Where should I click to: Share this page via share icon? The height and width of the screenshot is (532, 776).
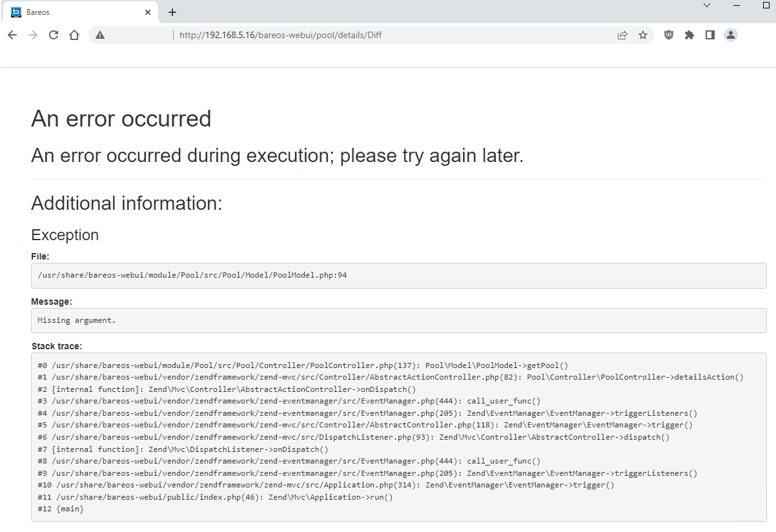(x=622, y=36)
